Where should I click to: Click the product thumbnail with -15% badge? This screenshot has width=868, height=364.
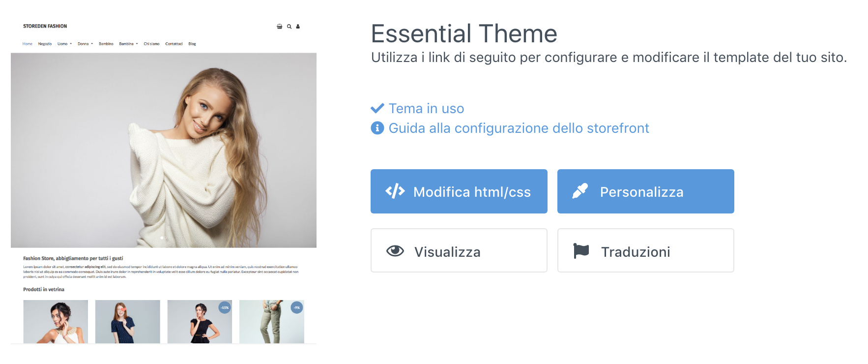(x=200, y=322)
